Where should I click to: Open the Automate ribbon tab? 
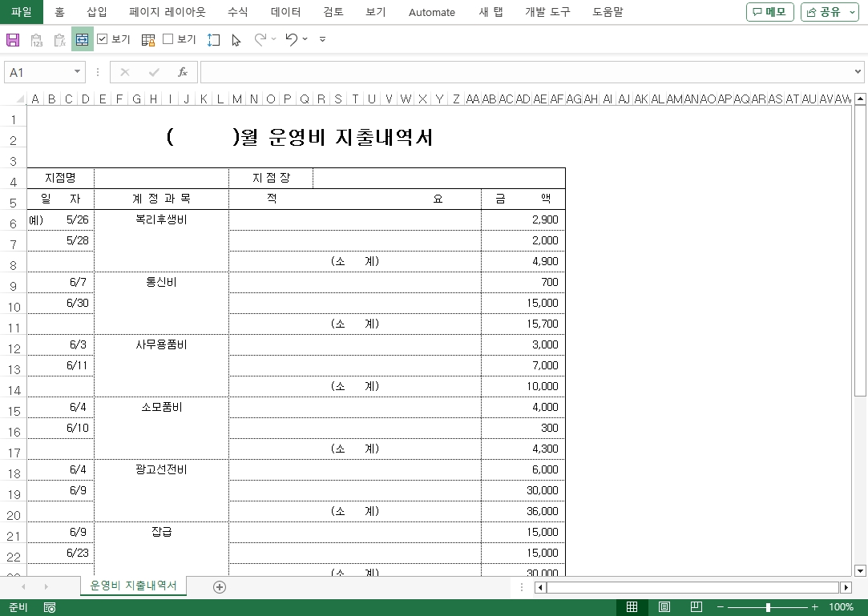[432, 12]
